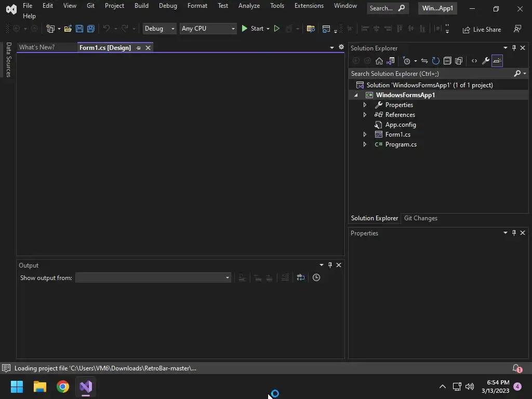532x399 pixels.
Task: Toggle Show All Files in Solution Explorer
Action: [x=459, y=61]
